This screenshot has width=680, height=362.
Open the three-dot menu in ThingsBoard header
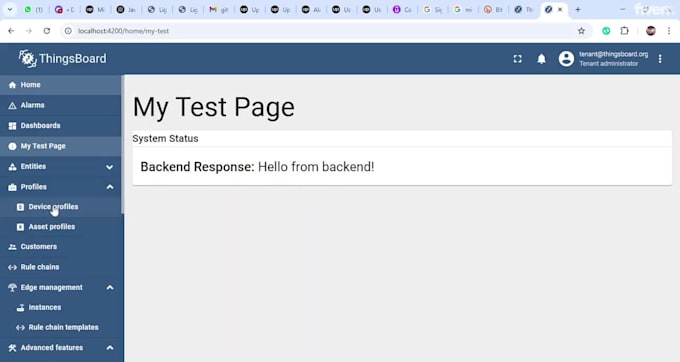[x=660, y=59]
